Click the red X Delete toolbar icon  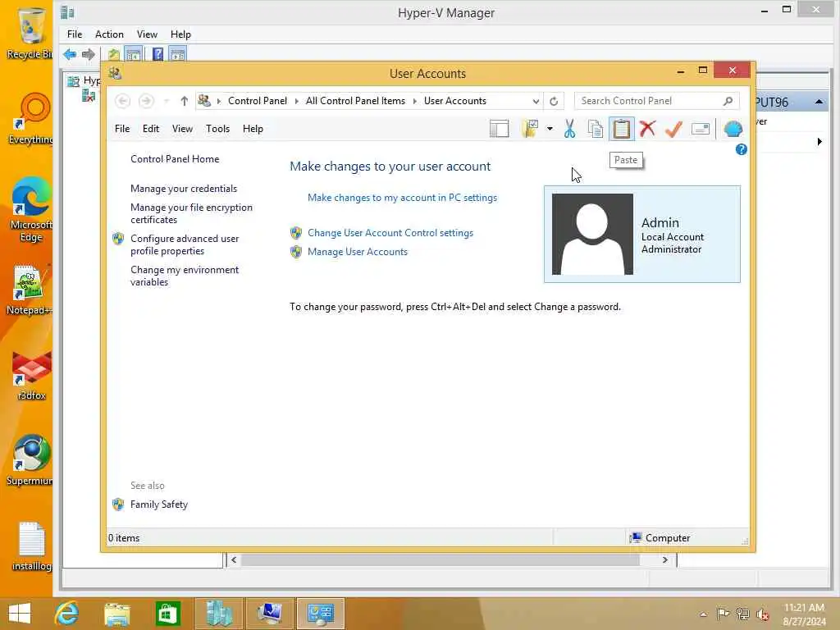(x=648, y=129)
